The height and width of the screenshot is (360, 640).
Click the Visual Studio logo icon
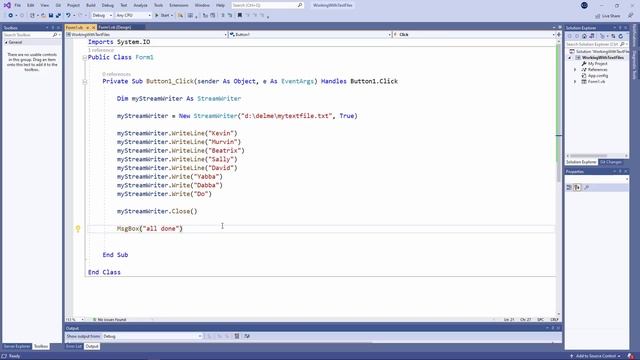click(7, 5)
